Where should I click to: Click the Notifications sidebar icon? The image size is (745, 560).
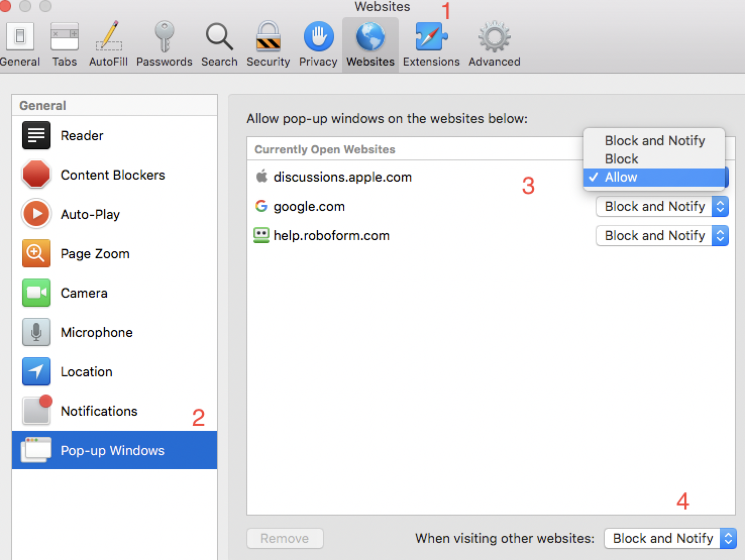tap(37, 410)
